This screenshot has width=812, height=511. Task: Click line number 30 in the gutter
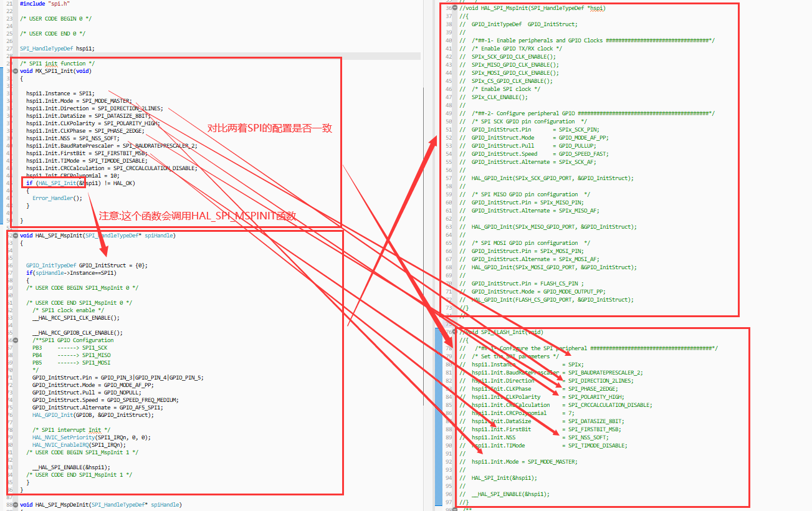point(6,70)
